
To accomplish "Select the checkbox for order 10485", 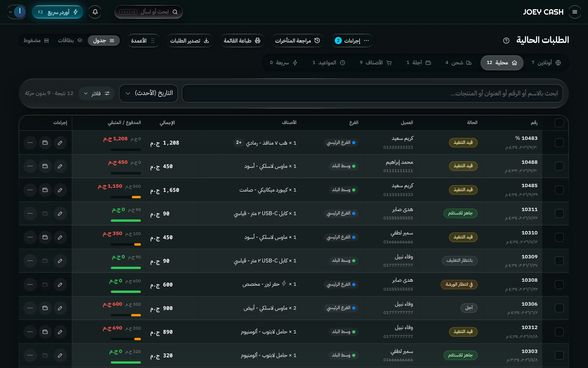I will [559, 190].
